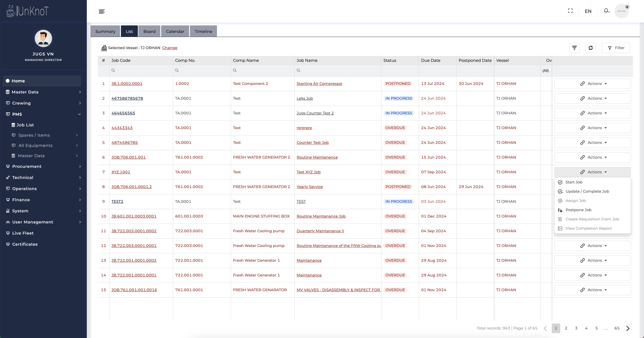
Task: Select Update / Complete Job option
Action: (587, 192)
